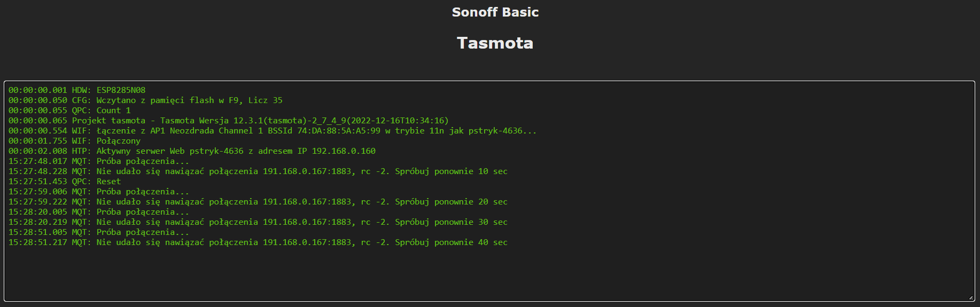Click the 'CFG: Wczytano z pamięci flash' line
Viewport: 980px width, 307px height.
coord(145,100)
